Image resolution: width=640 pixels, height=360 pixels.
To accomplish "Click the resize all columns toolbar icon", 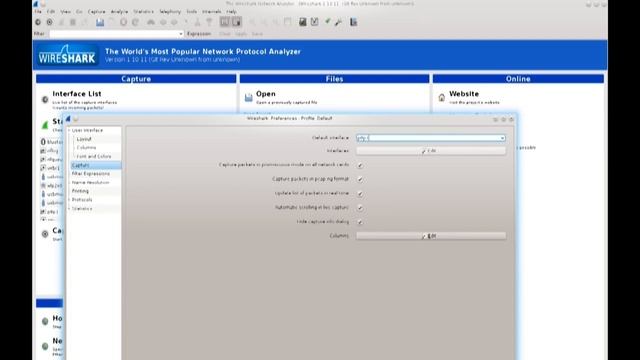I will tap(288, 22).
